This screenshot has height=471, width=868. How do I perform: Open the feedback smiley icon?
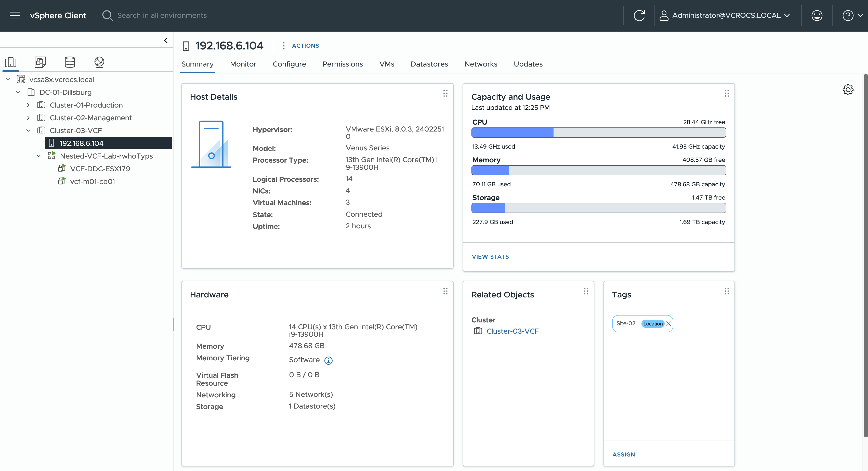click(x=817, y=16)
